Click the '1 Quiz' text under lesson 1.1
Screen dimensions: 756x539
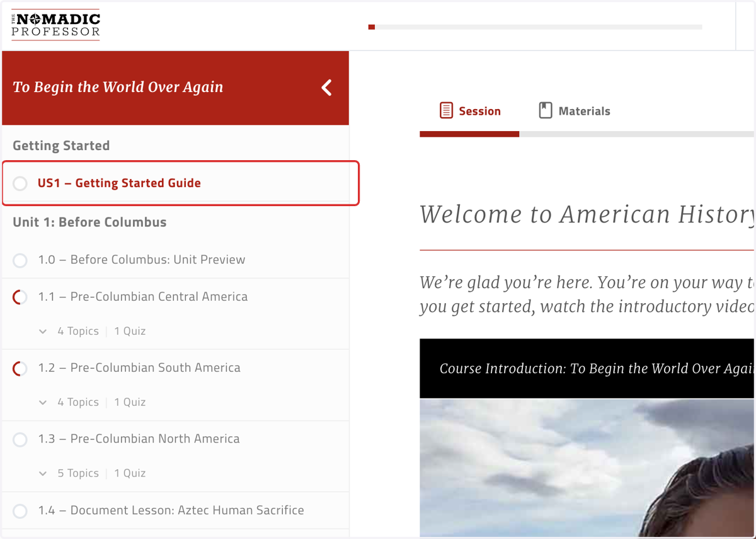coord(130,331)
